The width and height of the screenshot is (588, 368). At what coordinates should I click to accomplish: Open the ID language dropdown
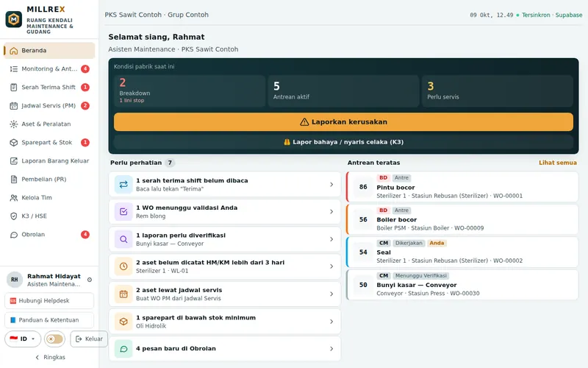[23, 339]
